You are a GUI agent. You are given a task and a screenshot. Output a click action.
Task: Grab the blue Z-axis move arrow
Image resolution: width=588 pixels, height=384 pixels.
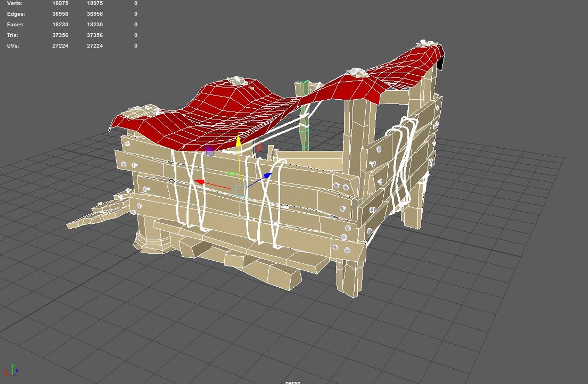[268, 175]
